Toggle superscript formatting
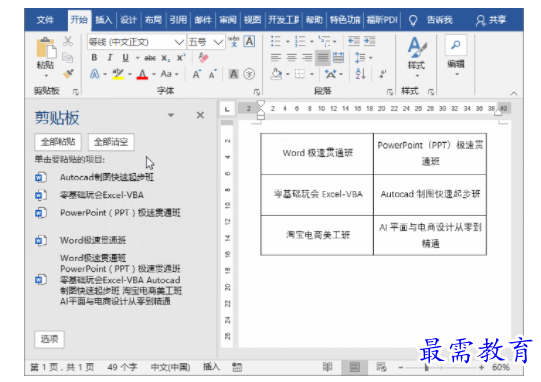The image size is (541, 382). click(181, 58)
